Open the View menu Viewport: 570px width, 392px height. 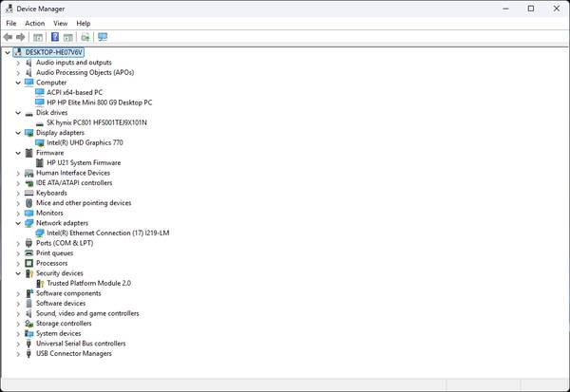(x=60, y=23)
